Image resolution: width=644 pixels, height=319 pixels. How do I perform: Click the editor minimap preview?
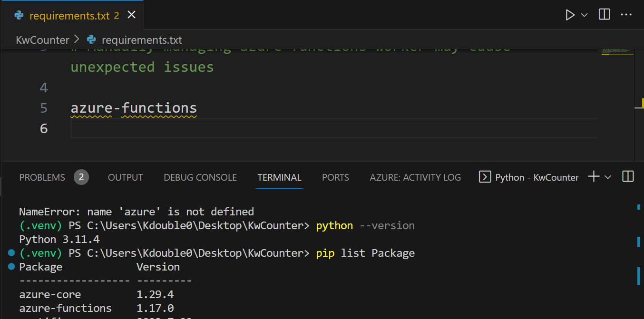616,51
